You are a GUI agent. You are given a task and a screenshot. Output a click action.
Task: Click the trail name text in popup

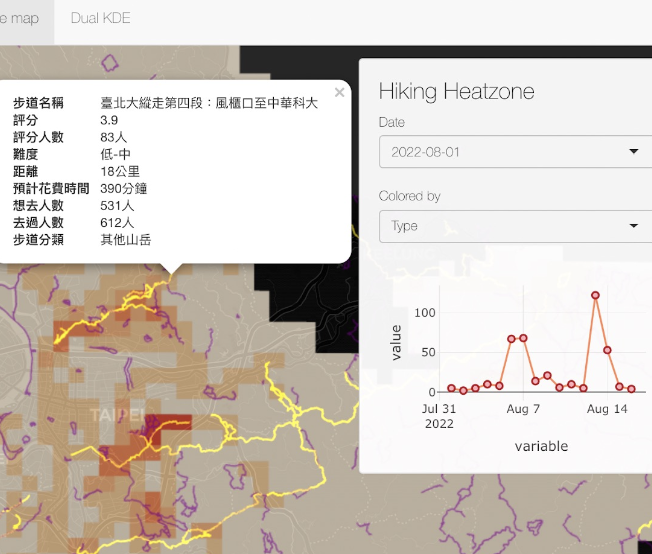coord(209,103)
